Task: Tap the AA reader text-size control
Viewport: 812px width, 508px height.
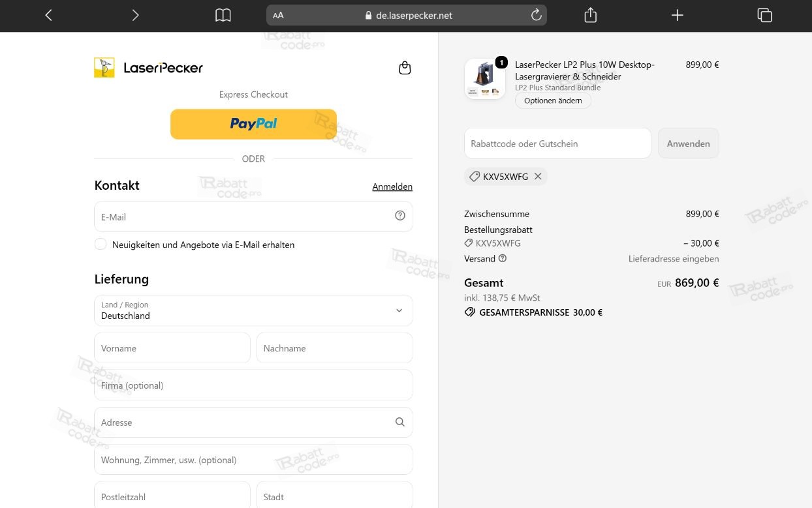Action: coord(278,16)
